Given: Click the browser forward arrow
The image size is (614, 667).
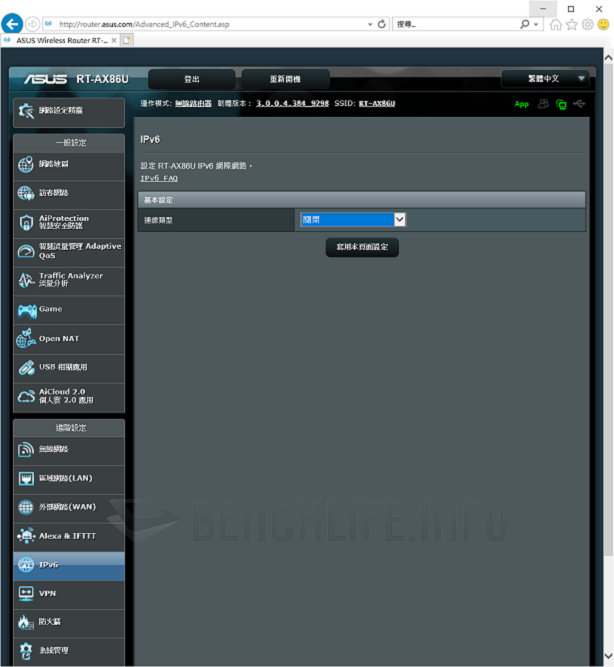Looking at the screenshot, I should click(x=32, y=24).
